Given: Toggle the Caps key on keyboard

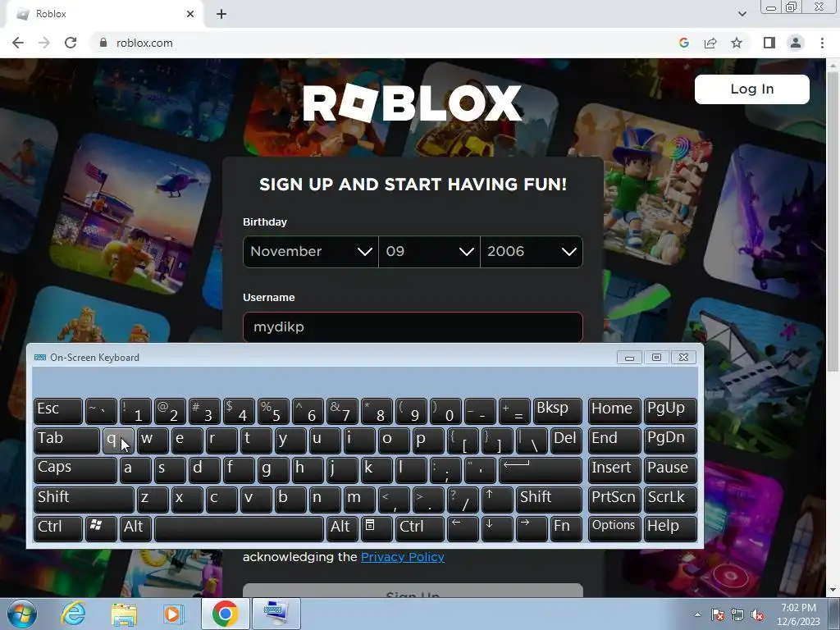Looking at the screenshot, I should (x=75, y=469).
